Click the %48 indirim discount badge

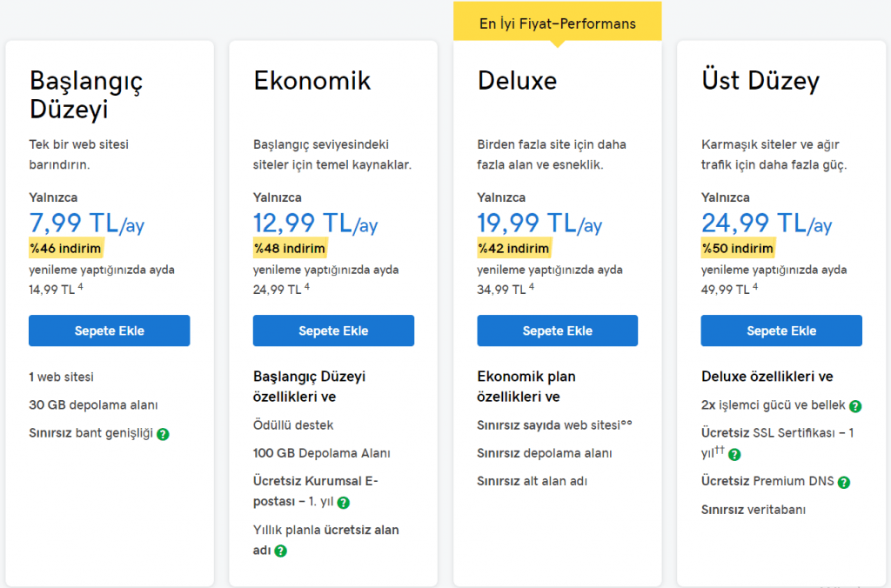click(290, 249)
